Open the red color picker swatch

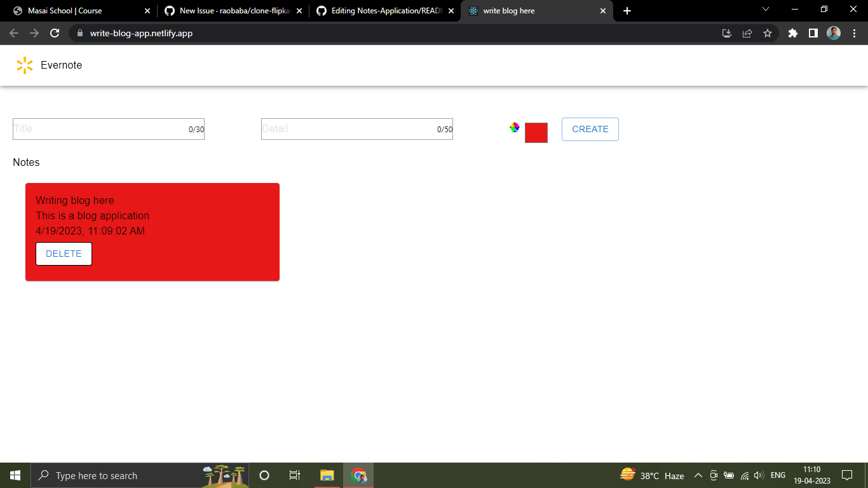coord(536,133)
